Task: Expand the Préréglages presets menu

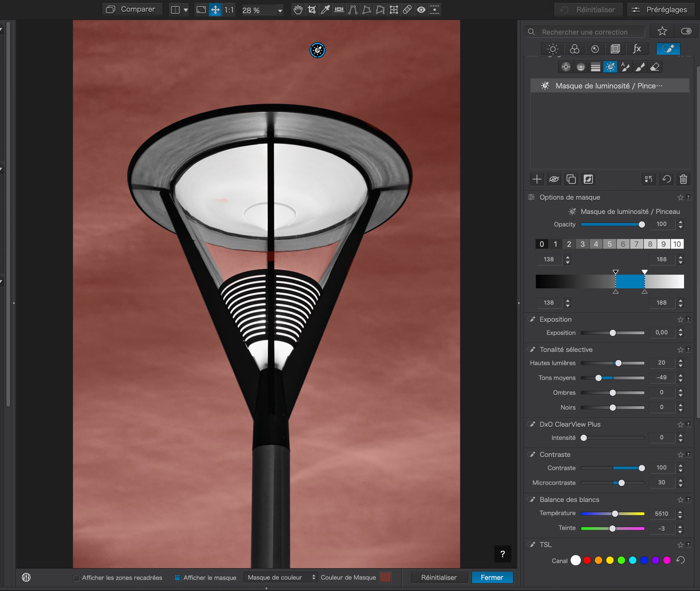Action: tap(661, 10)
